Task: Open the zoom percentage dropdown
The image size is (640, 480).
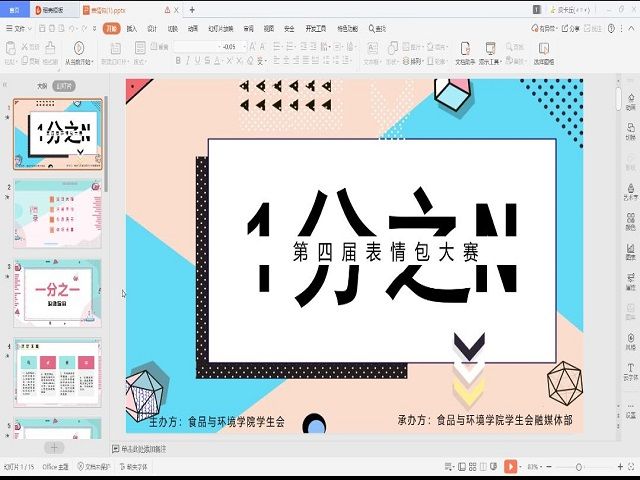Action: coord(533,466)
